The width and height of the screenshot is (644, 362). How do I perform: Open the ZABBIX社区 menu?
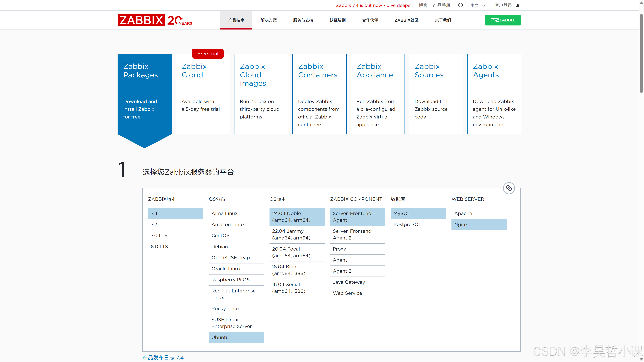coord(407,20)
